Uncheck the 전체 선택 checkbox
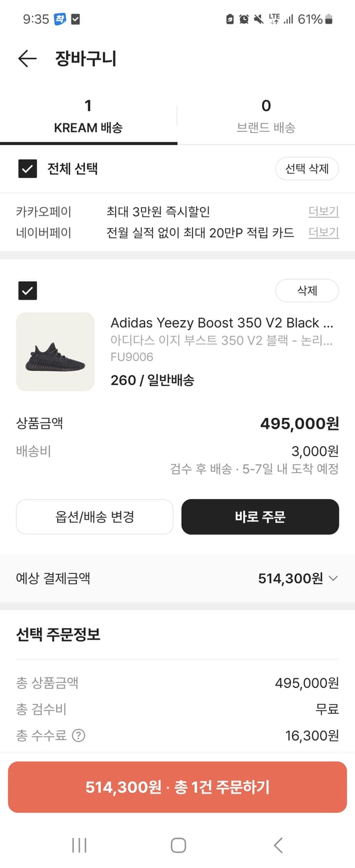Viewport: 355px width, 868px height. coord(28,168)
